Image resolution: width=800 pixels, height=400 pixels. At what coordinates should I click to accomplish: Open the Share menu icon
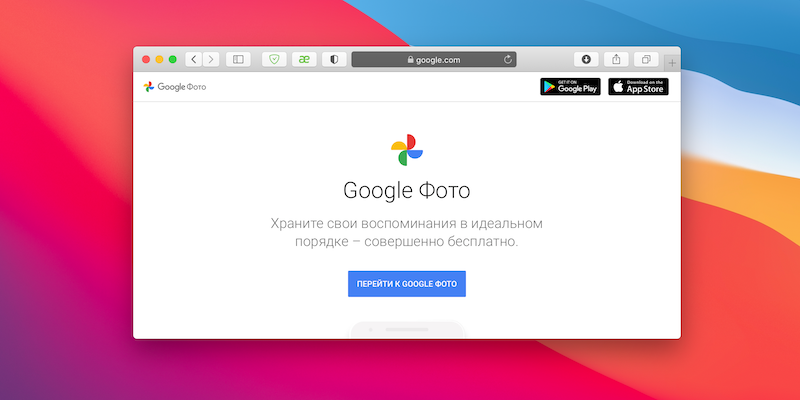pos(616,59)
